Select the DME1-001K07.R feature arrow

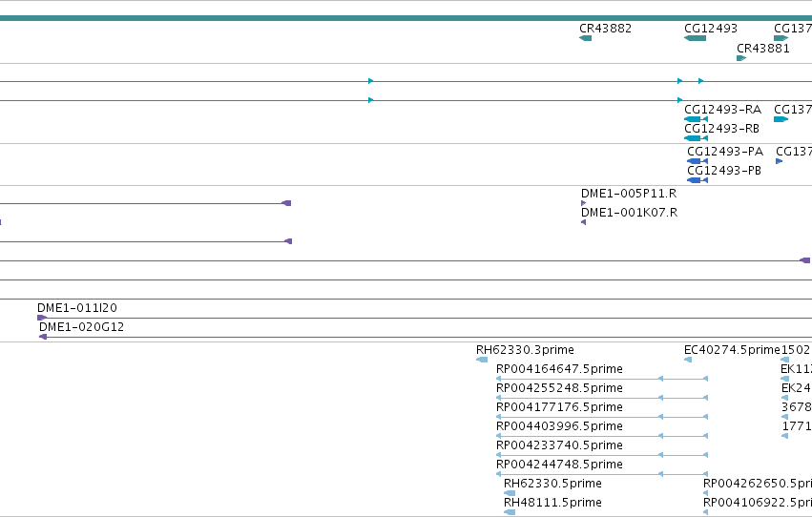pyautogui.click(x=584, y=222)
